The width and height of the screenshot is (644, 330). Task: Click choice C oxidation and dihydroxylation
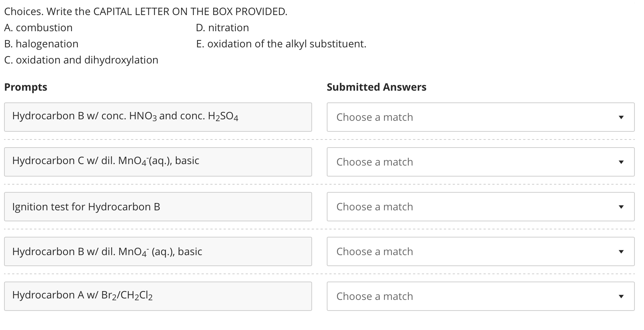pos(81,59)
